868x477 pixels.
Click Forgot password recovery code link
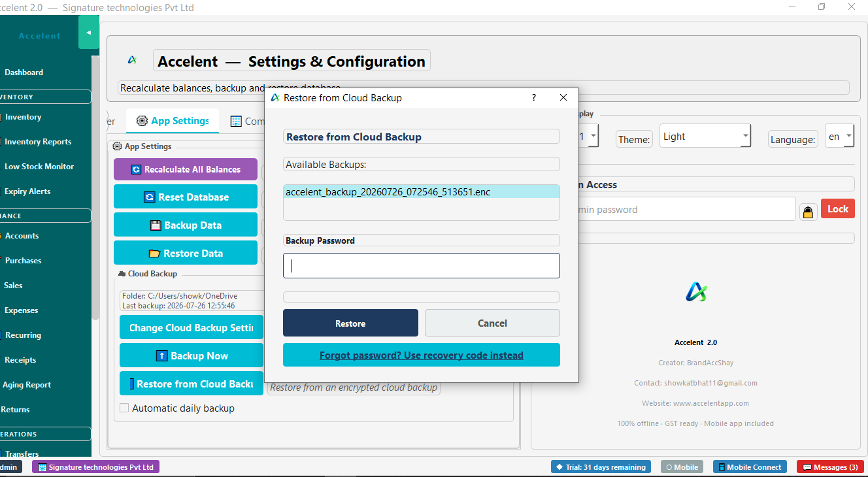point(422,355)
